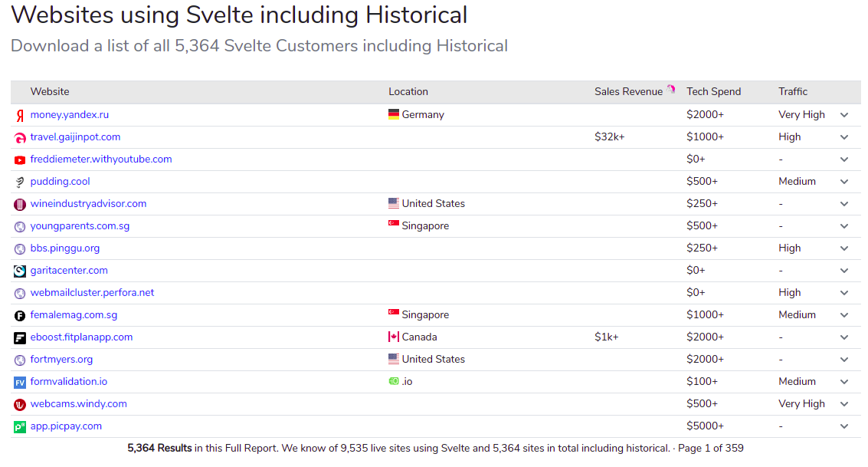Open the femalemag.com.sg link
This screenshot has width=868, height=467.
tap(74, 315)
